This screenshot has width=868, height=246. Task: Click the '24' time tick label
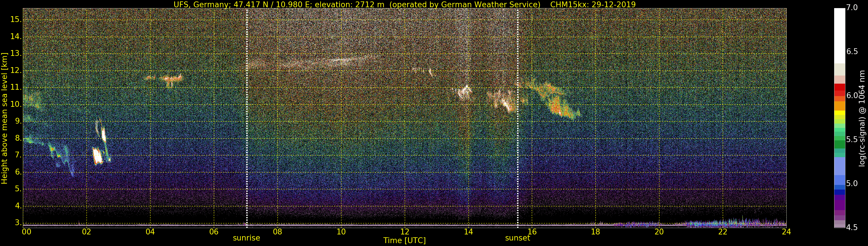(x=786, y=232)
